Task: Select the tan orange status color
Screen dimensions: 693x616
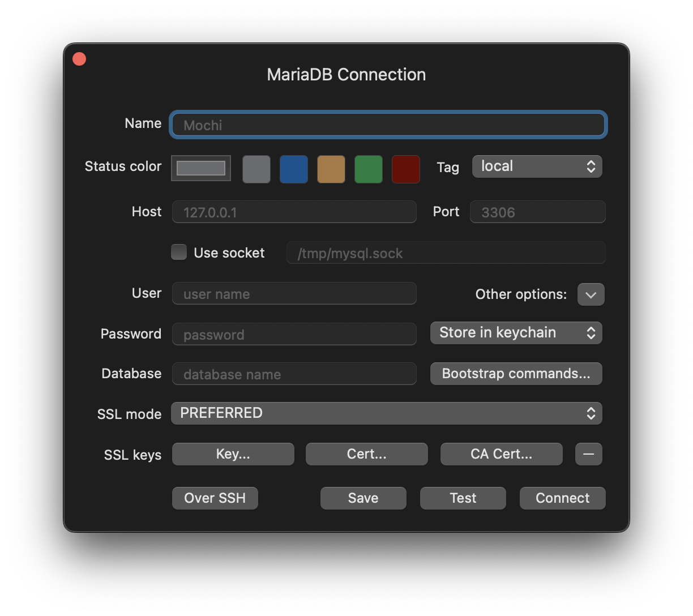Action: 331,169
